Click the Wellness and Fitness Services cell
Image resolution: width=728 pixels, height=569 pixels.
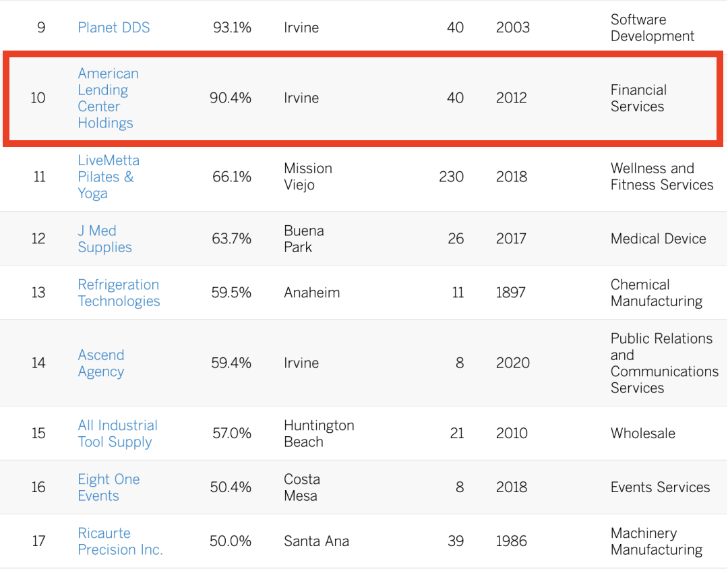[x=661, y=177]
